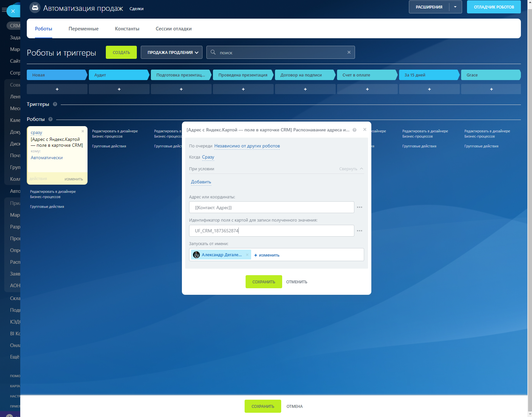Click bottom page Отмена link
The height and width of the screenshot is (417, 532).
[295, 406]
